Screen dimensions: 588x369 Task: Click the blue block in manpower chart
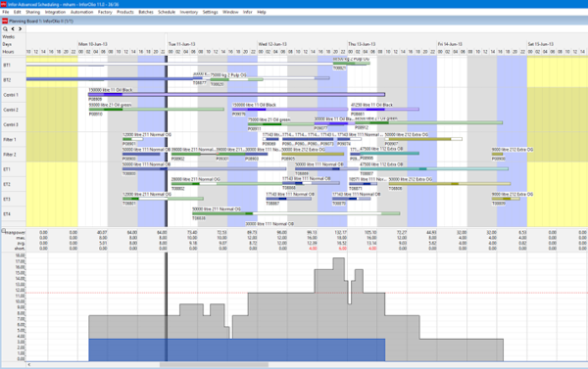pyautogui.click(x=236, y=349)
